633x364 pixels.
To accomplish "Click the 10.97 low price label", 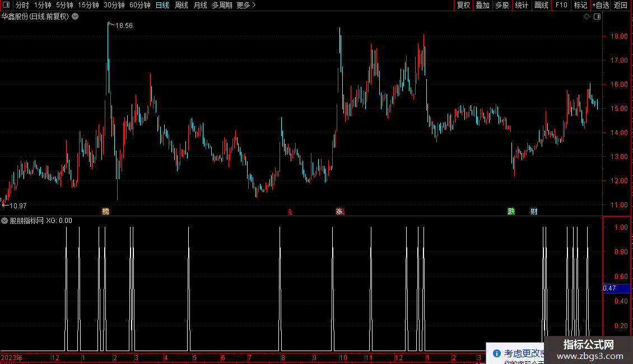I will pos(18,206).
